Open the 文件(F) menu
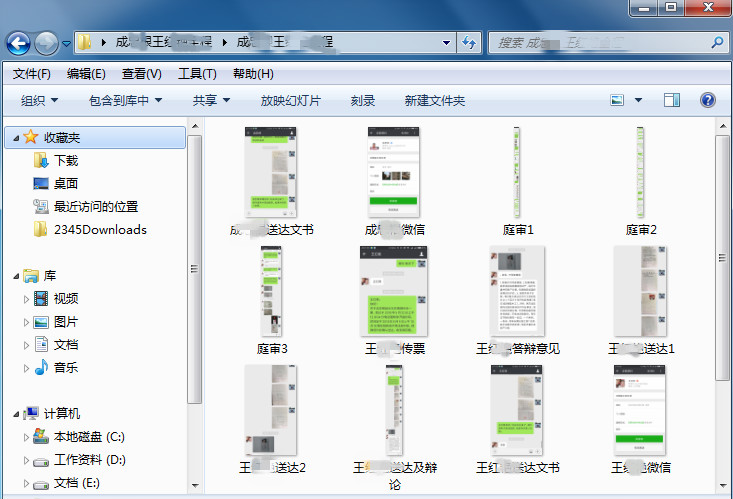The width and height of the screenshot is (733, 499). point(32,74)
